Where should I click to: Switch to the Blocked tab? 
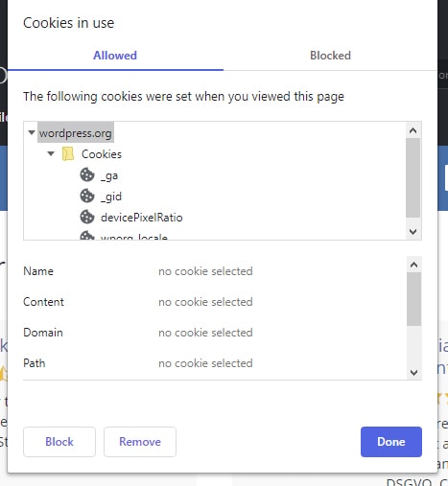pyautogui.click(x=330, y=56)
